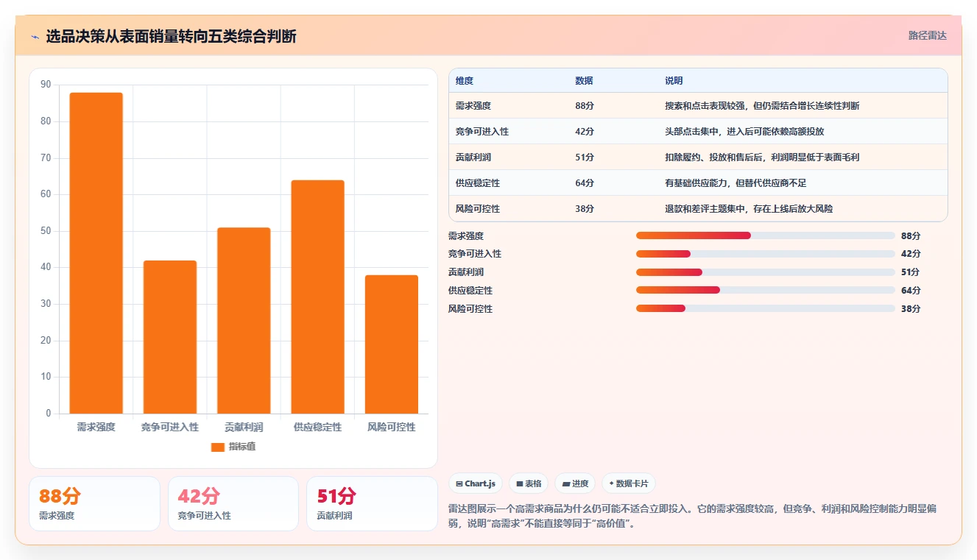This screenshot has width=977, height=560.
Task: Click the 需求强度 x-axis label on the chart
Action: pos(96,427)
